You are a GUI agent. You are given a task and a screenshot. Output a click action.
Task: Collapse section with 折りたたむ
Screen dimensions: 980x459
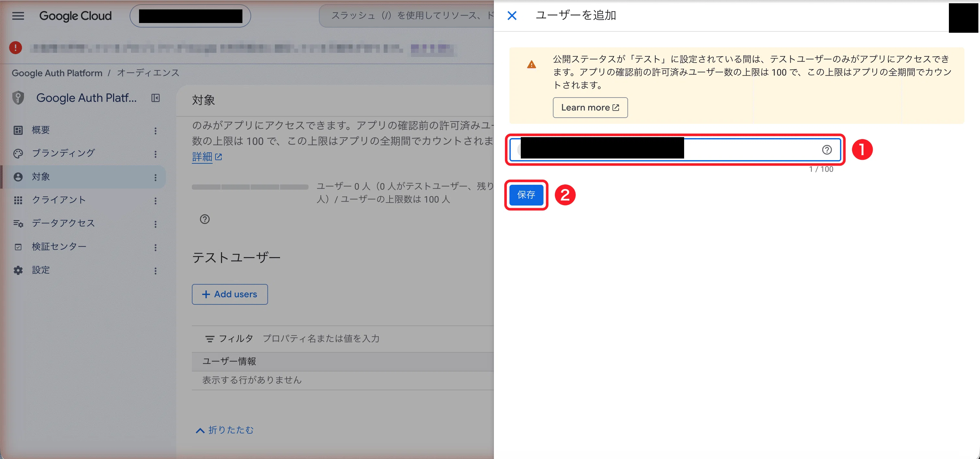(x=225, y=430)
